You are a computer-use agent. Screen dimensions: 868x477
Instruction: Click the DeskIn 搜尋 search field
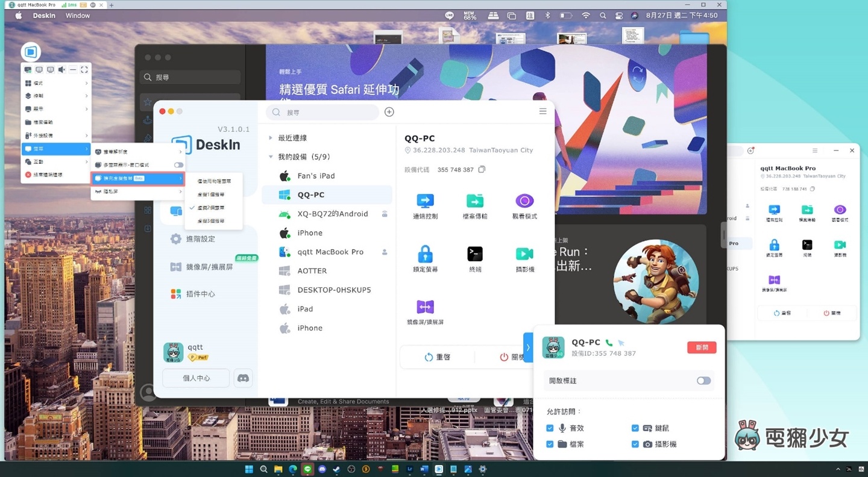[322, 112]
